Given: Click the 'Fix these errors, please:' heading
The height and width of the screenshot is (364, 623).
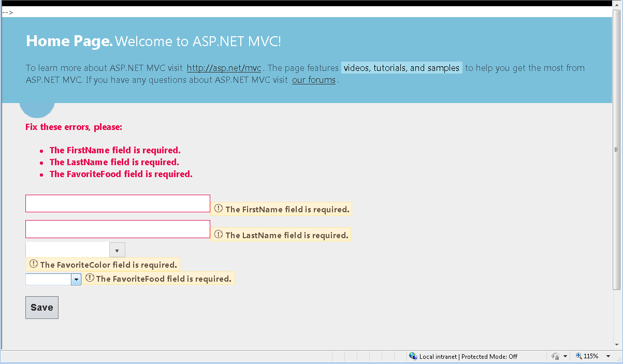Looking at the screenshot, I should point(74,127).
